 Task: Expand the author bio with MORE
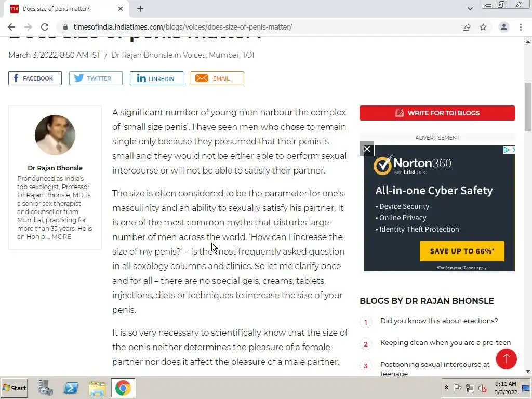click(x=61, y=237)
